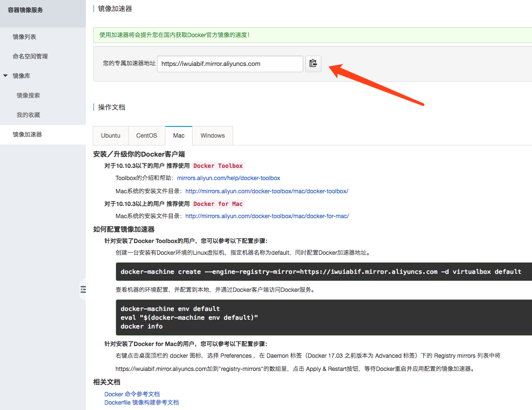The height and width of the screenshot is (410, 532).
Task: Click the 镜像加速器 page title
Action: pos(115,9)
